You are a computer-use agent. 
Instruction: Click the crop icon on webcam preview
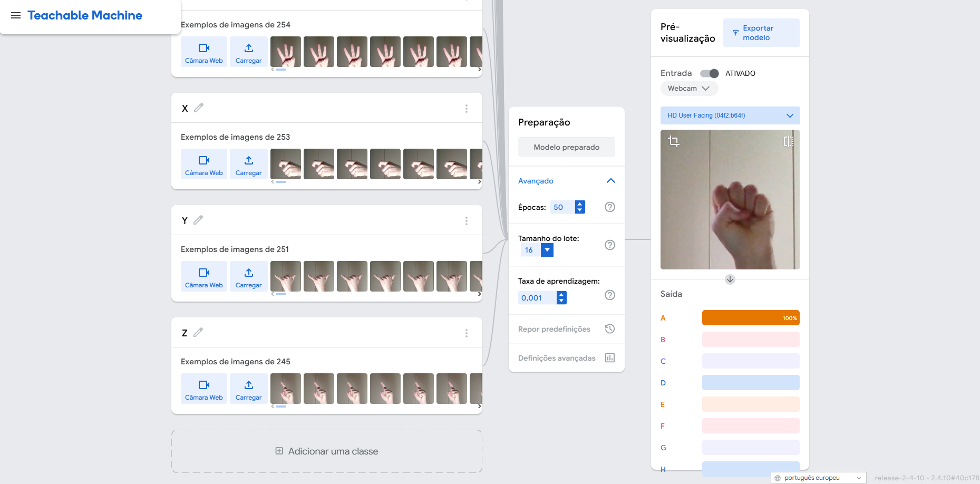[x=674, y=141]
